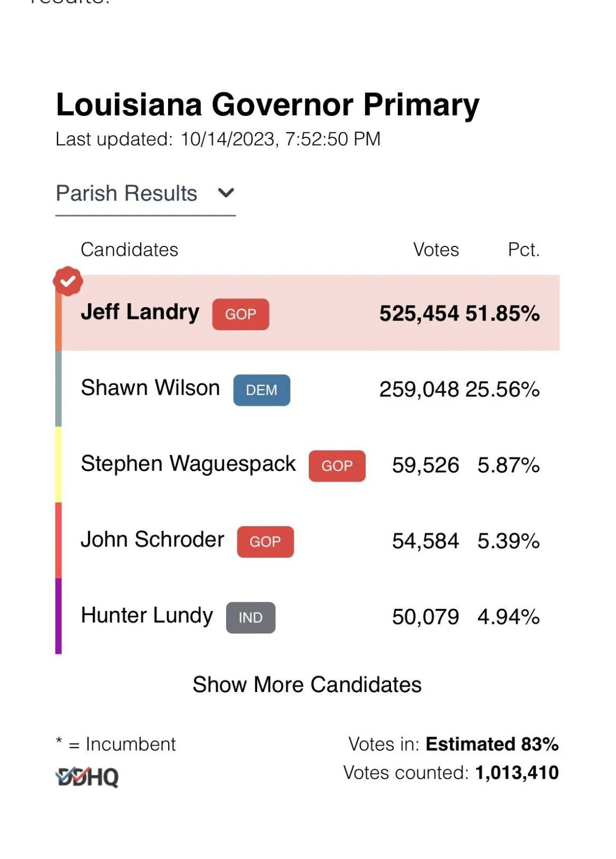This screenshot has width=616, height=859.
Task: Click Stephen Waguespack's GOP party badge
Action: [x=337, y=465]
